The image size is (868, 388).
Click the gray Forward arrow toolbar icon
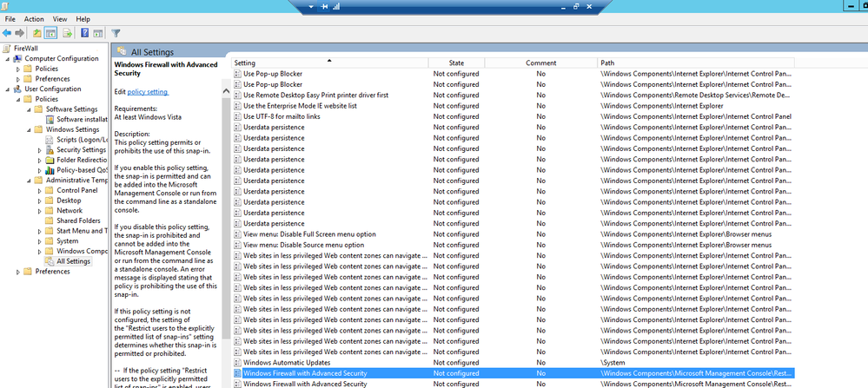pos(20,33)
